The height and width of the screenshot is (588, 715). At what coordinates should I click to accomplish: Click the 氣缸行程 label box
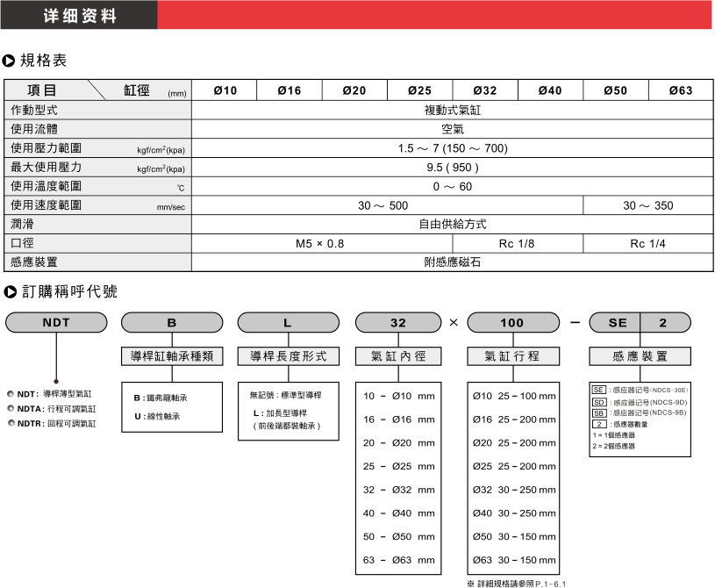tap(512, 356)
